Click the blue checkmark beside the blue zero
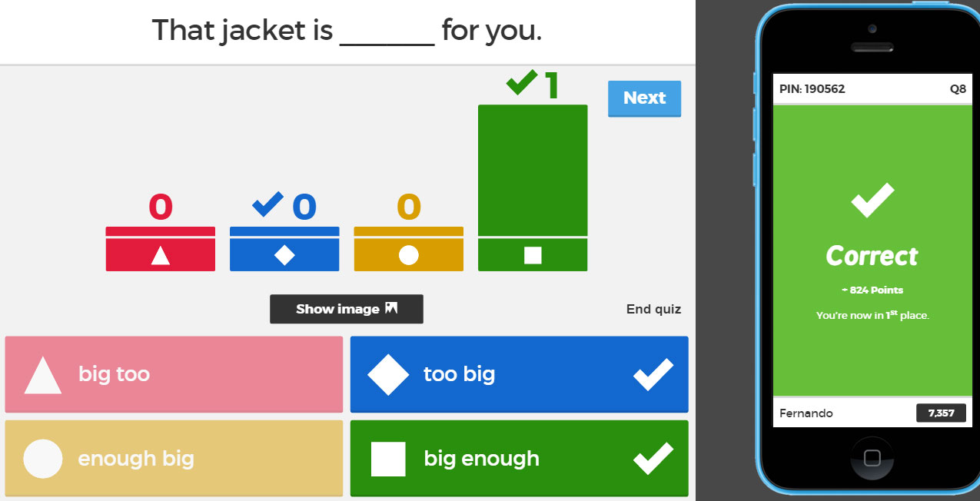The image size is (980, 501). (x=267, y=204)
